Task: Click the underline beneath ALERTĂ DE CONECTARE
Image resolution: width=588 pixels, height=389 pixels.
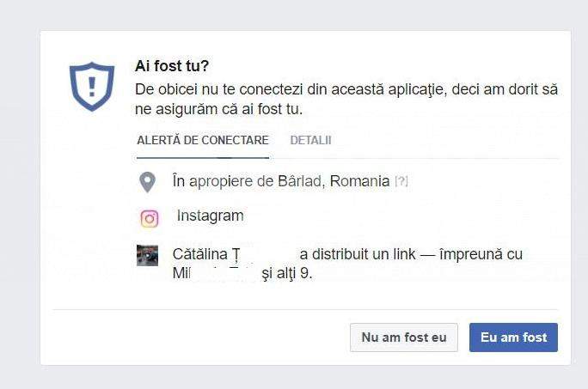Action: pos(202,158)
